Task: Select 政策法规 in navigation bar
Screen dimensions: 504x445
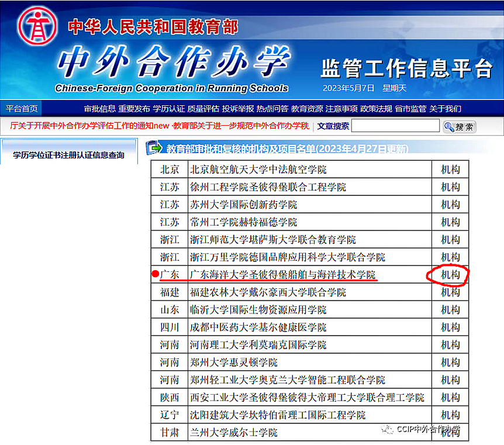Action: [376, 108]
